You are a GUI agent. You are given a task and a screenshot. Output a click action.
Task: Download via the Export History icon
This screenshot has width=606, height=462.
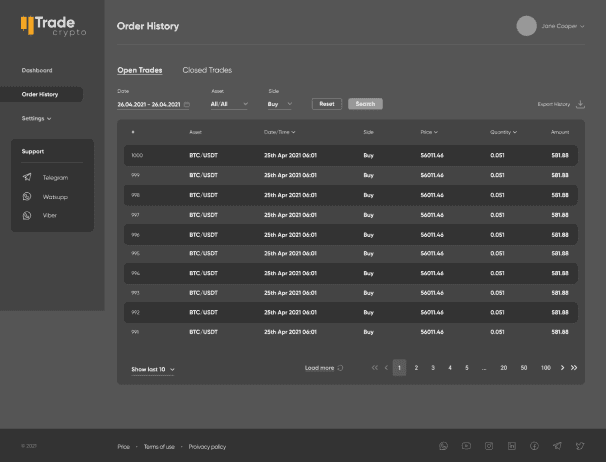581,104
